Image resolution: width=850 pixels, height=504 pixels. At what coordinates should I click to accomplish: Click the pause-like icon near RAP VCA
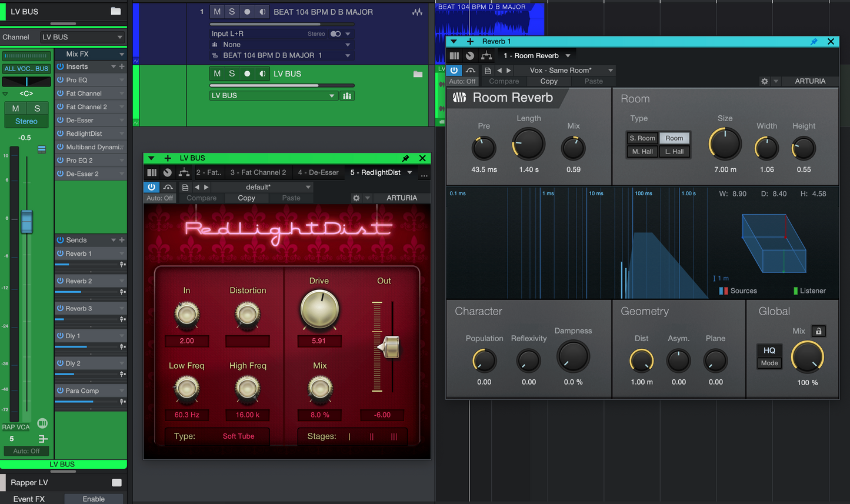pos(42,423)
